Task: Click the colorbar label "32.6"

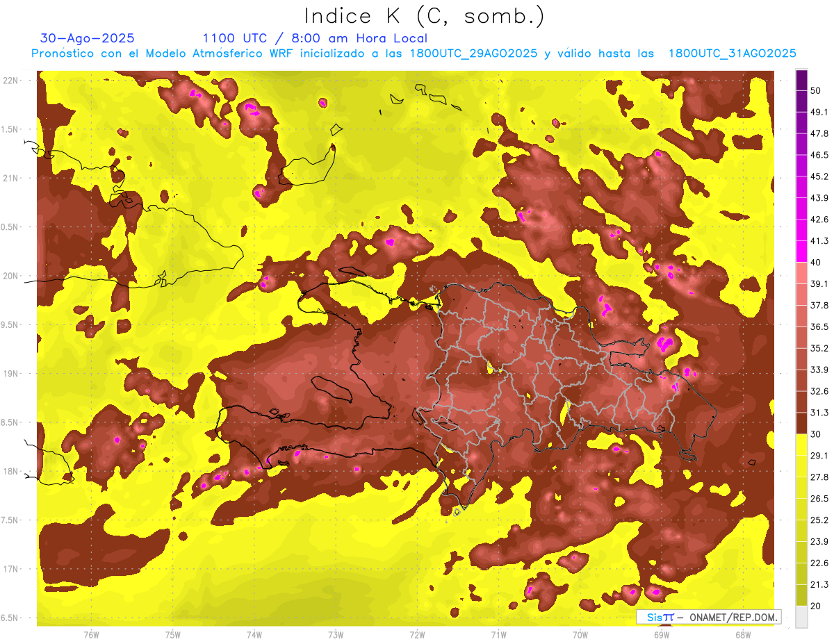Action: [819, 391]
